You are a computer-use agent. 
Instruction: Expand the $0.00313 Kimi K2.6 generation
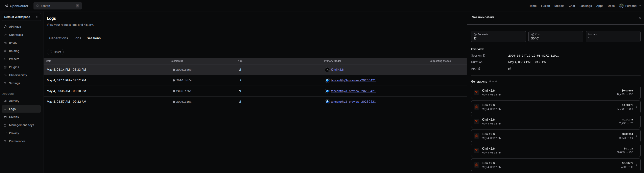pyautogui.click(x=555, y=121)
